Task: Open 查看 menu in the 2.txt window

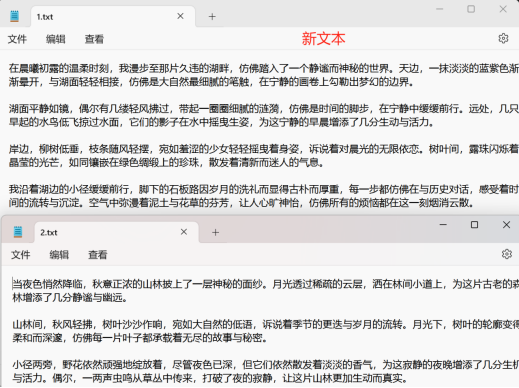Action: point(98,255)
